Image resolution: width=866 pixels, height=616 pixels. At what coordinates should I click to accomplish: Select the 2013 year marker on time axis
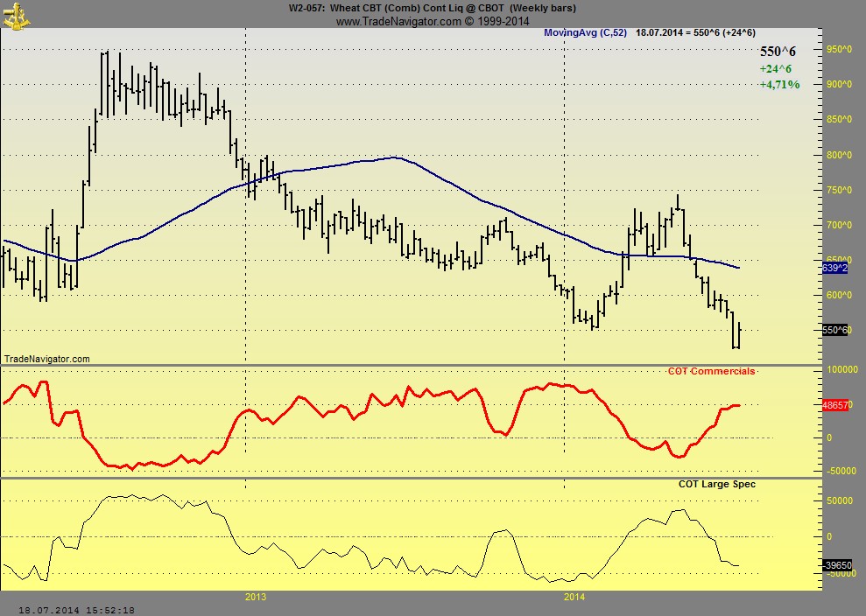[x=256, y=597]
